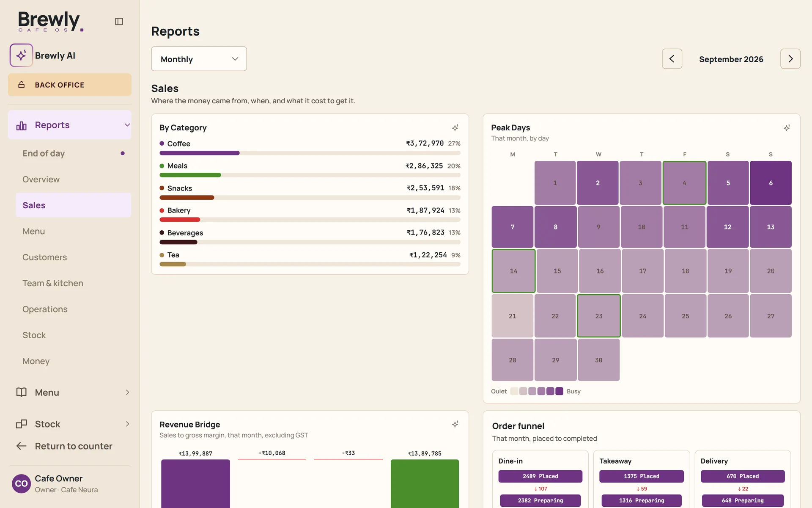Screen dimensions: 812x508
Task: Click the Delivery 648 Preparing bar
Action: pyautogui.click(x=743, y=500)
